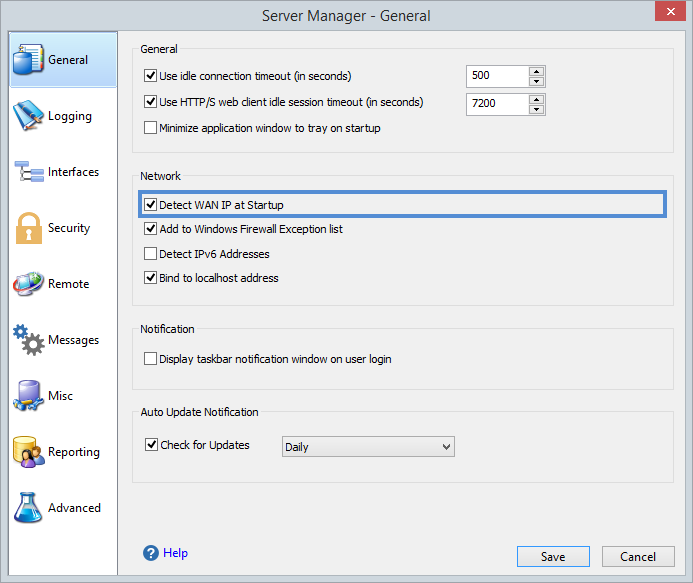Screen dimensions: 693x583
Task: Open Logging via the pen-and-book icon
Action: coord(28,115)
